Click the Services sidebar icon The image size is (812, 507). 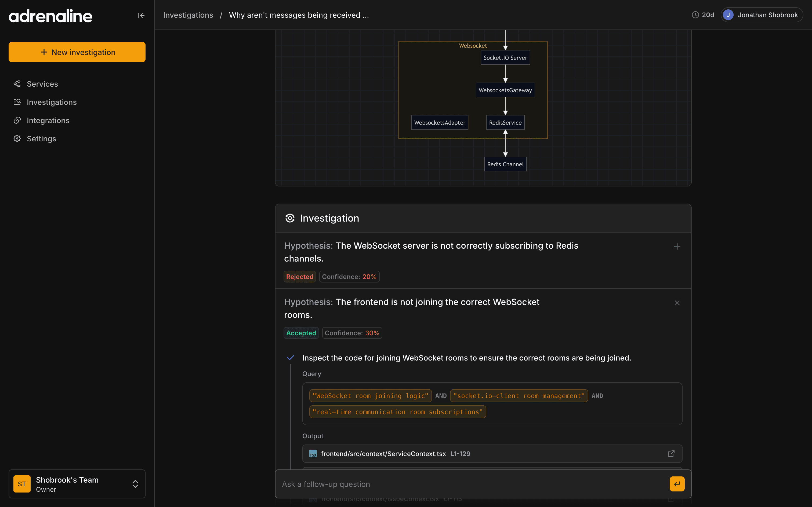click(17, 84)
